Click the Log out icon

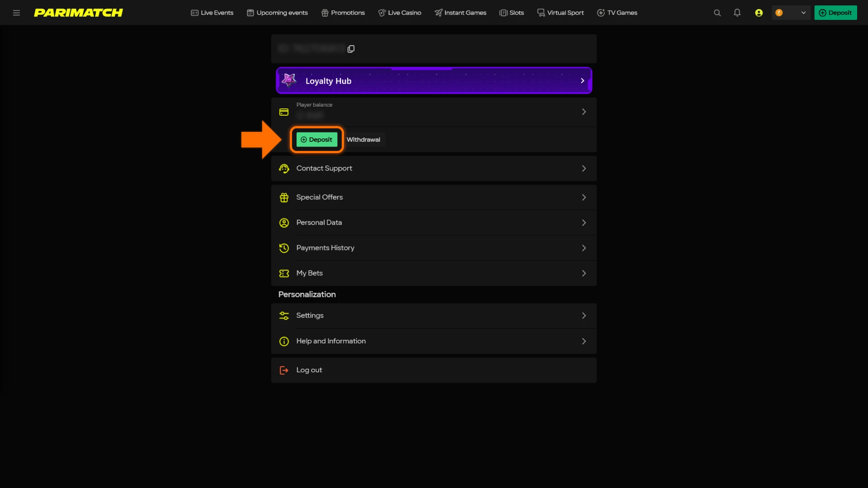click(284, 370)
